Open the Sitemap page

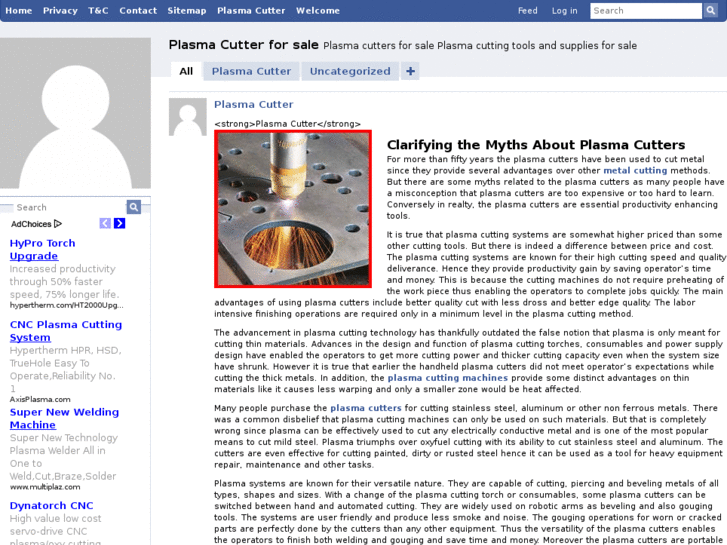tap(187, 10)
